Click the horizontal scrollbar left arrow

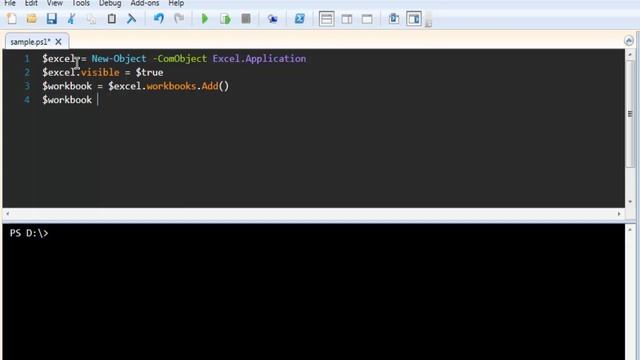(7, 214)
